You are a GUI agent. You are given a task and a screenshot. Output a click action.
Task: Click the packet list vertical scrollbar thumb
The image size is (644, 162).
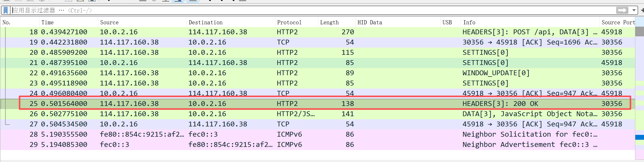click(x=639, y=31)
